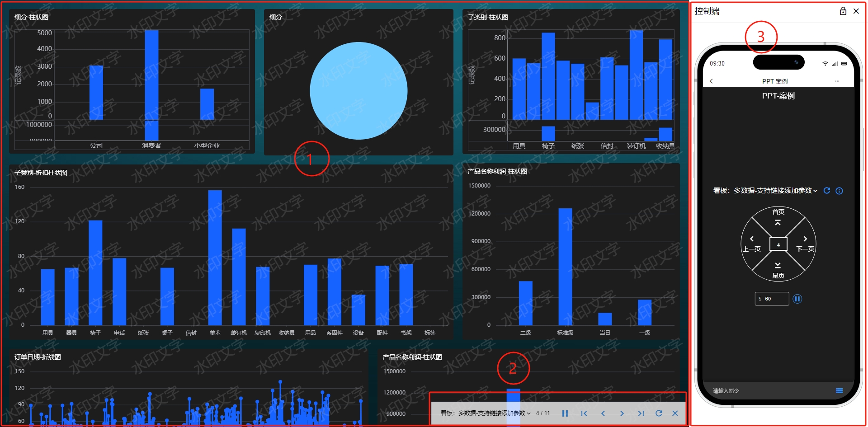Pause autoplay in the bottom dashboard toolbar
Image resolution: width=868 pixels, height=427 pixels.
[565, 413]
